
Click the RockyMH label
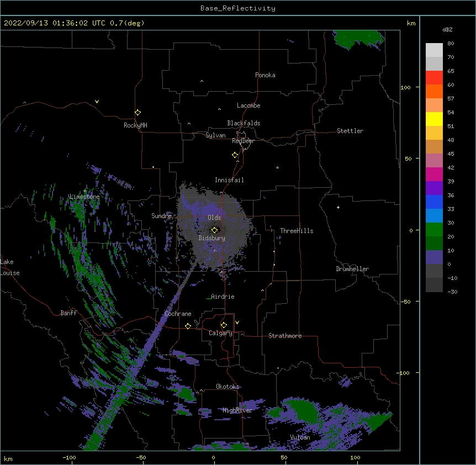point(135,125)
